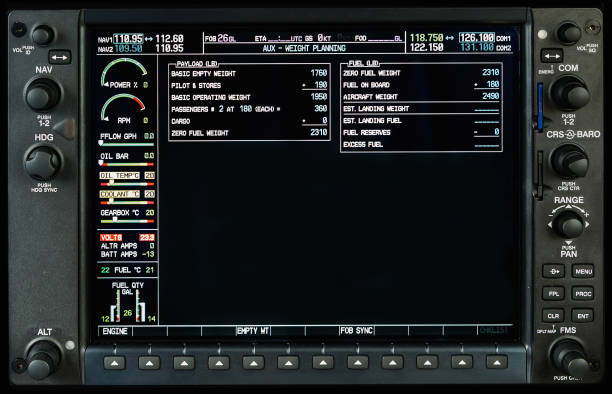
Task: Click the NAV frequency swap arrow button
Action: pyautogui.click(x=59, y=57)
